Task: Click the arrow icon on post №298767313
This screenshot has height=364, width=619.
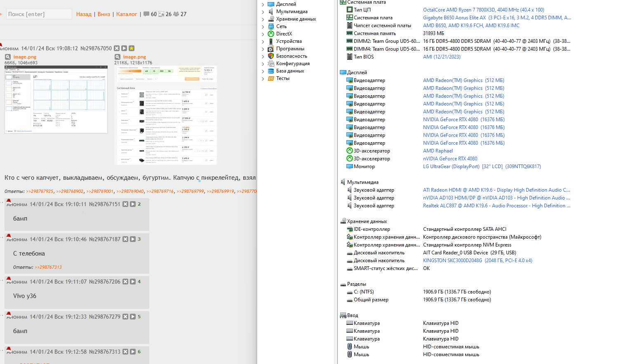Action: pyautogui.click(x=133, y=352)
